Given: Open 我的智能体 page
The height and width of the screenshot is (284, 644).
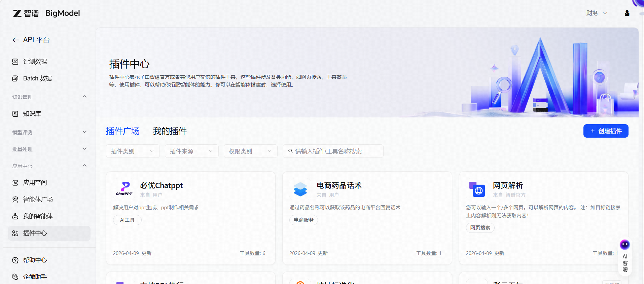Looking at the screenshot, I should pyautogui.click(x=38, y=216).
